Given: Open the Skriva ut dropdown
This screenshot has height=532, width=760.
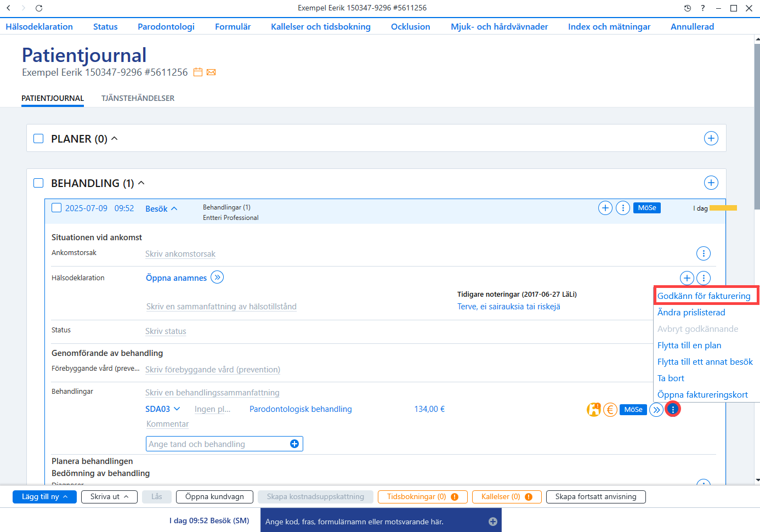Looking at the screenshot, I should tap(109, 497).
